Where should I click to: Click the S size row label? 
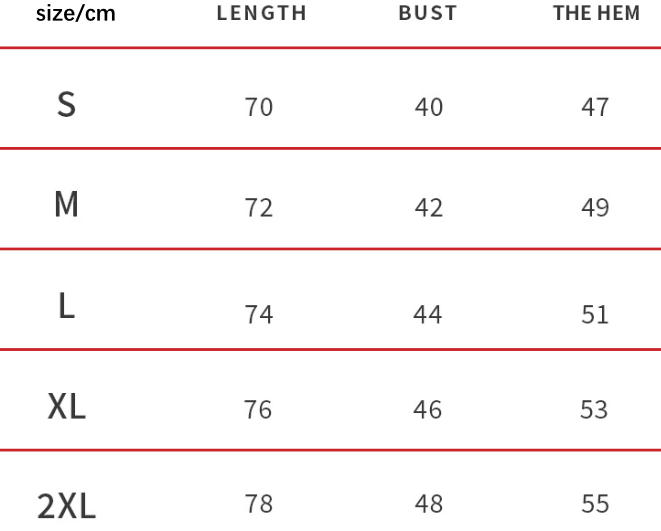pos(66,104)
